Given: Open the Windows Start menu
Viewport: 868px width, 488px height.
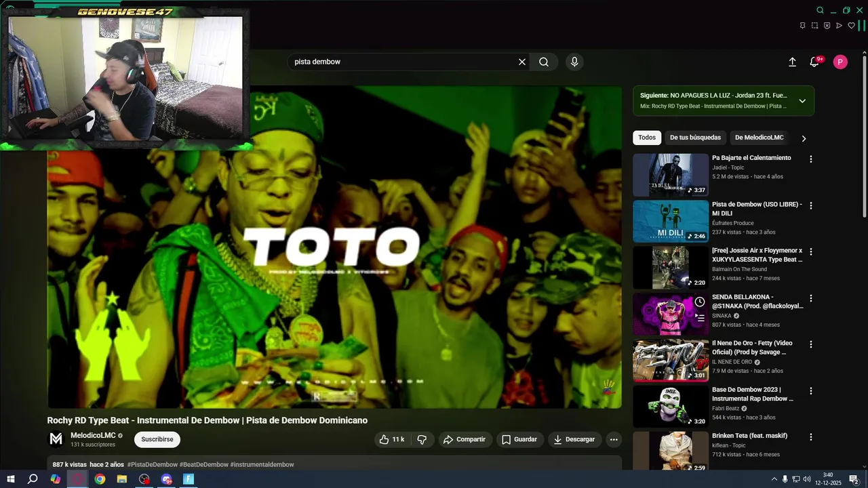Looking at the screenshot, I should click(10, 479).
